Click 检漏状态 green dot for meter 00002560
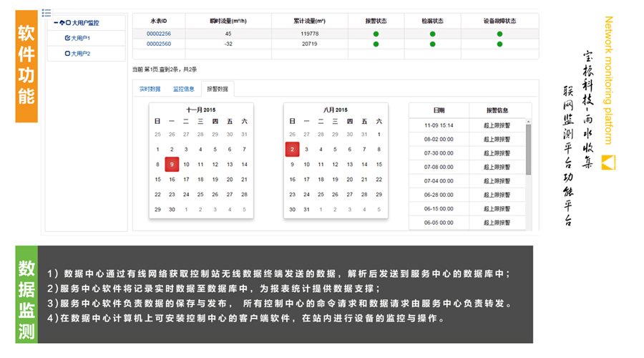The width and height of the screenshot is (644, 358). (x=432, y=44)
